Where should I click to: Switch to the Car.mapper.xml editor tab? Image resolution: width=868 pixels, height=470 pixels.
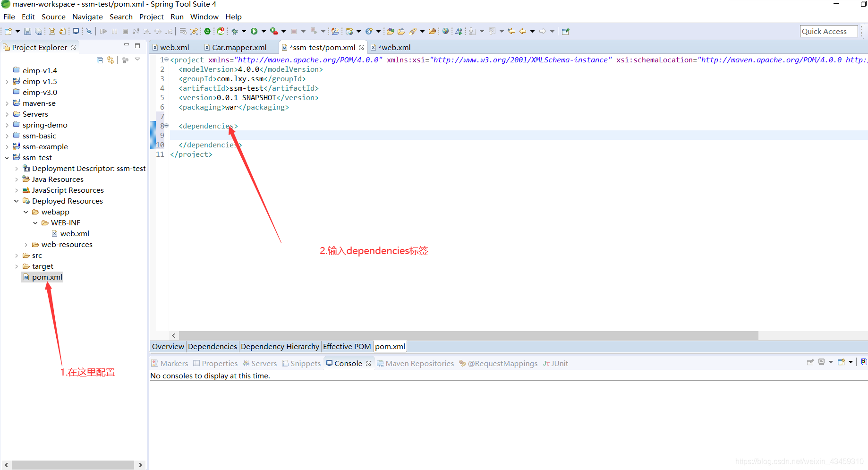coord(235,47)
